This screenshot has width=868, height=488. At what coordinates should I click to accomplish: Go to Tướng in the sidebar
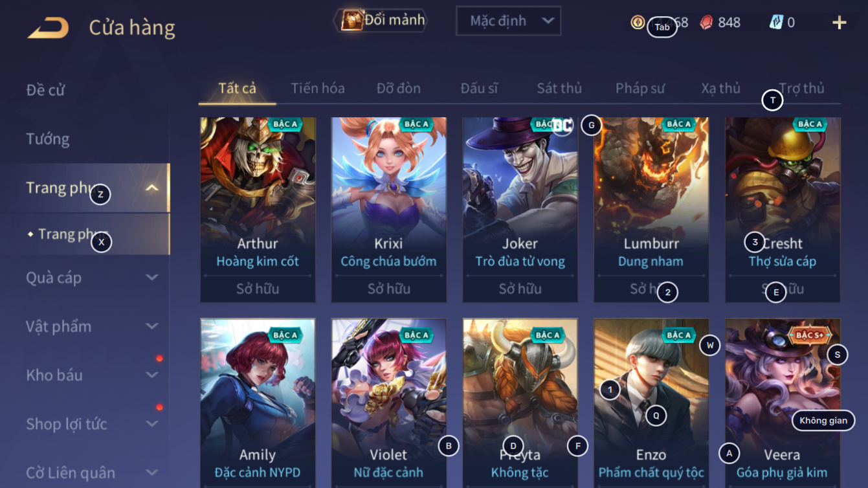pos(47,139)
